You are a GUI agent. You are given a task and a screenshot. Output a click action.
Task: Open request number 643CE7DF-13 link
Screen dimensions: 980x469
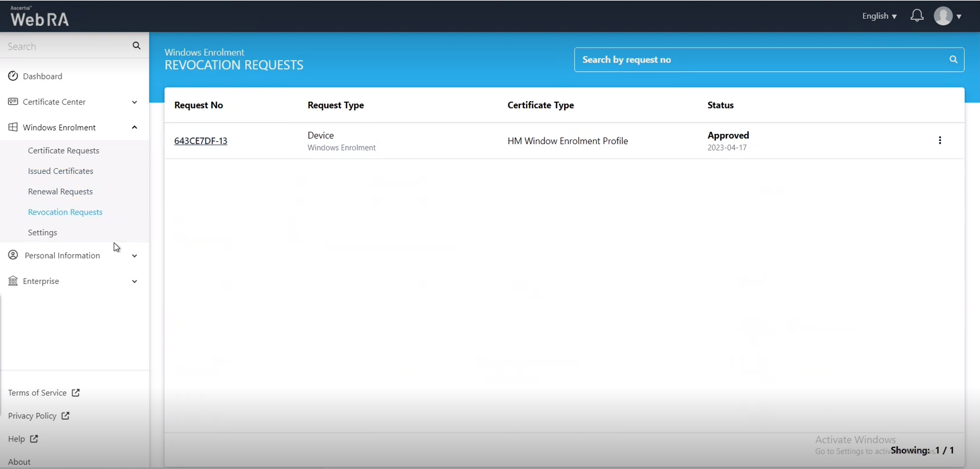tap(201, 141)
